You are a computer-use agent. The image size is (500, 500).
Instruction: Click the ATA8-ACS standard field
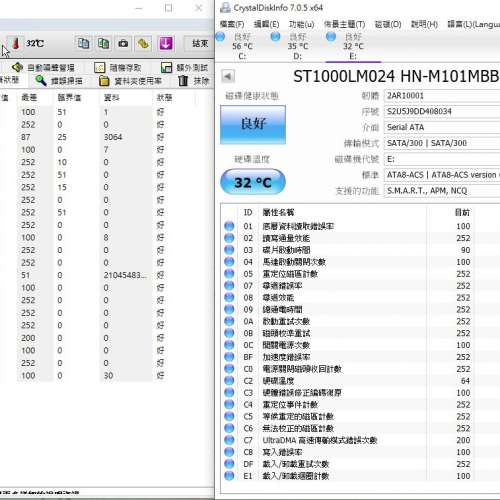click(x=442, y=175)
